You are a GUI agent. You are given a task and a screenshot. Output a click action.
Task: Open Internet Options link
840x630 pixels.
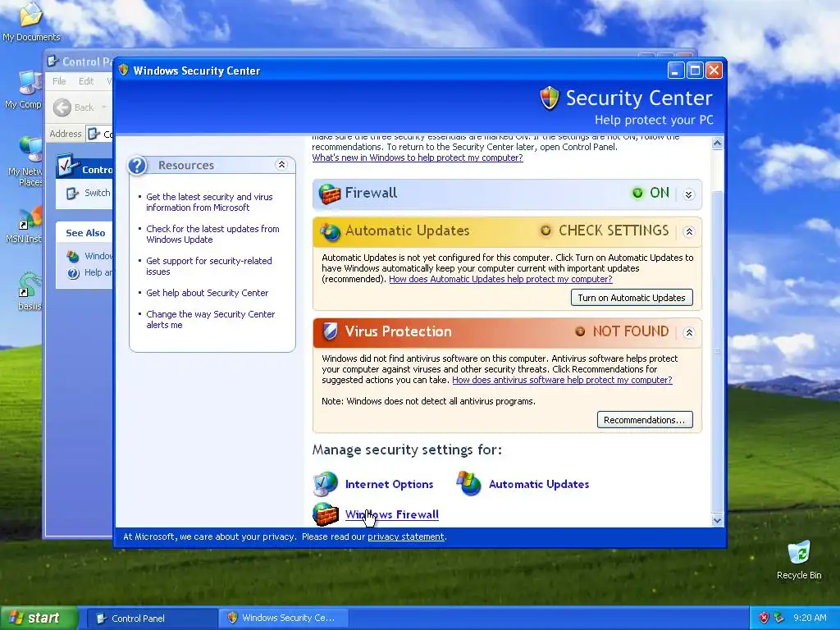pos(390,484)
